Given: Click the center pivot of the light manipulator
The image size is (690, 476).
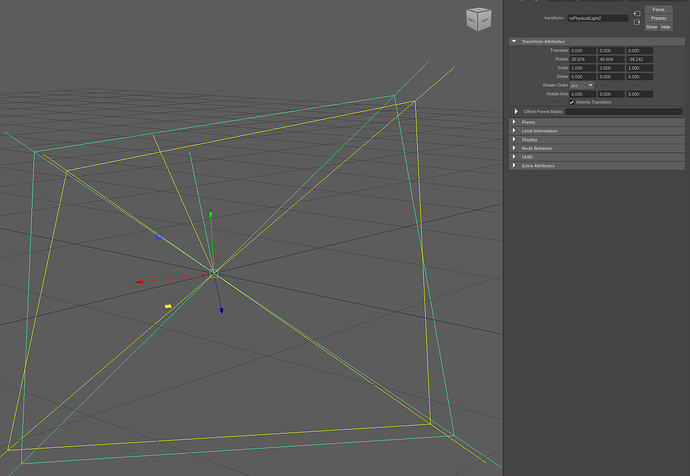Looking at the screenshot, I should [x=214, y=272].
